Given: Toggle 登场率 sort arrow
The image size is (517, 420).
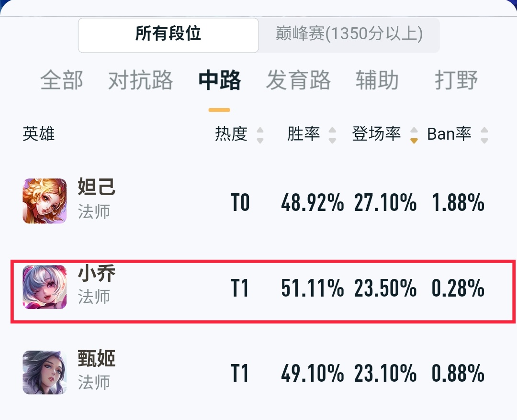Looking at the screenshot, I should tap(414, 135).
